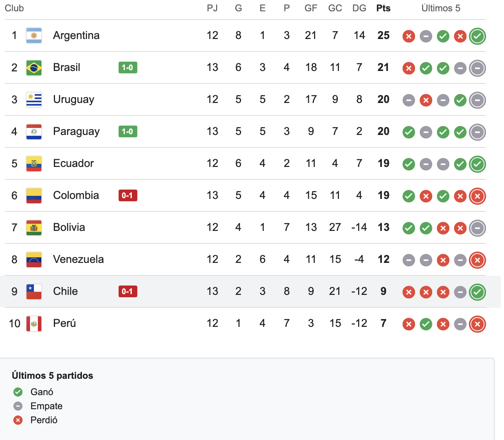Screen dimensions: 504x440
Task: Open Colombia's red 0-1 score badge
Action: [x=128, y=195]
